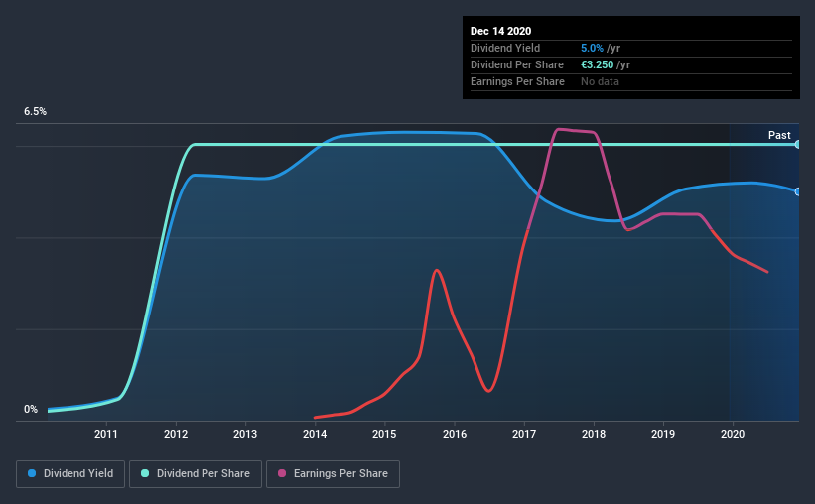Click the 5.0% dividend yield value
The width and height of the screenshot is (815, 504).
592,48
